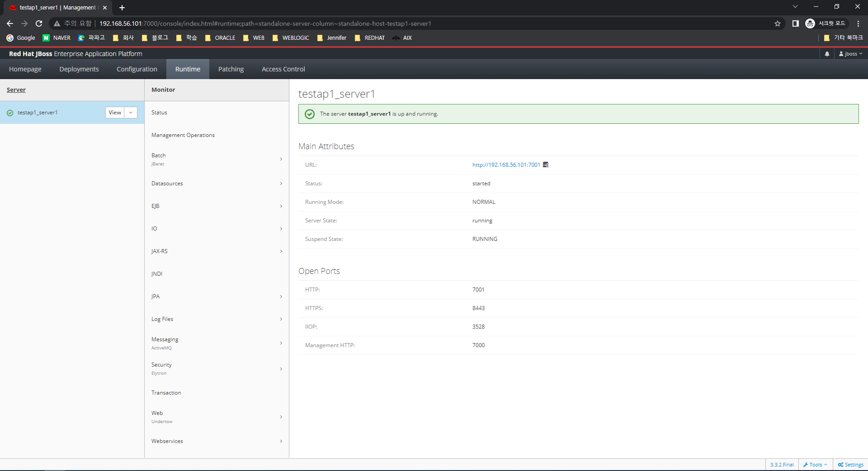Click the browser forward arrow
The width and height of the screenshot is (868, 471).
24,24
